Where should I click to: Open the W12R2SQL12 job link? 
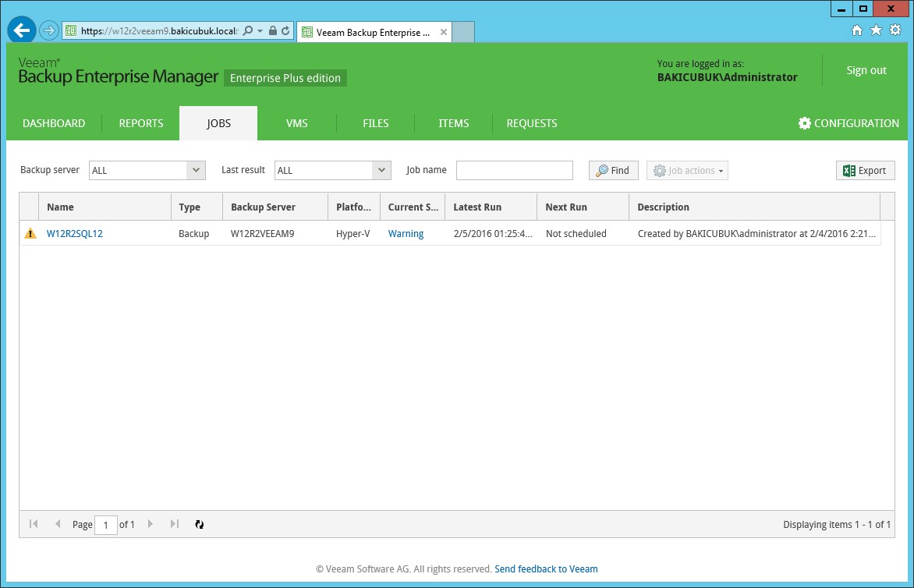75,234
